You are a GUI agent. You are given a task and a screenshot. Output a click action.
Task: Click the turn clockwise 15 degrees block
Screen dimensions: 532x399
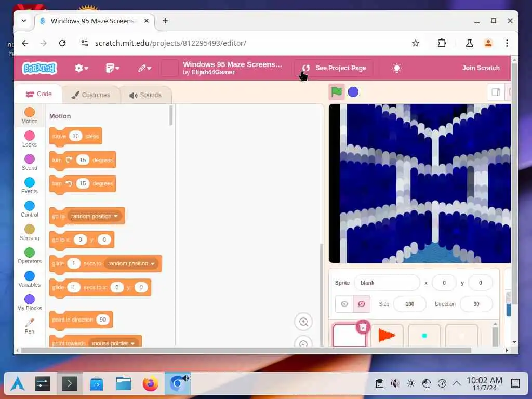[83, 160]
